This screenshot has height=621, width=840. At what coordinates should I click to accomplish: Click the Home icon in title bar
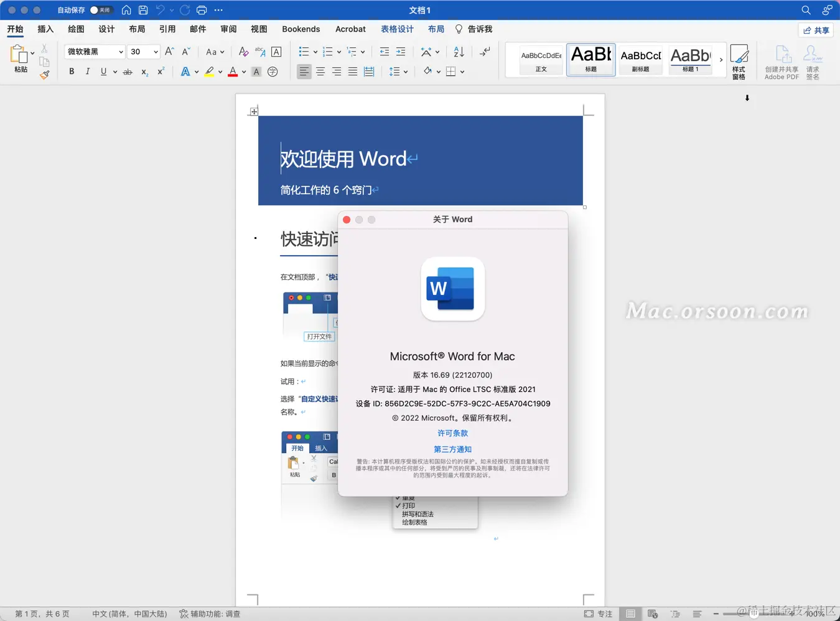pos(126,10)
